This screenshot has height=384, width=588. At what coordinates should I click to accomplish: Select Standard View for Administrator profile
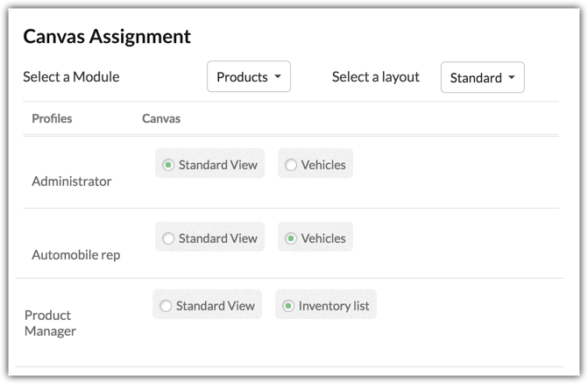[x=168, y=165]
